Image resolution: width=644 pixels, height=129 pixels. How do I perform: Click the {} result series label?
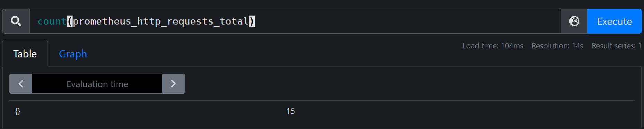pos(18,111)
